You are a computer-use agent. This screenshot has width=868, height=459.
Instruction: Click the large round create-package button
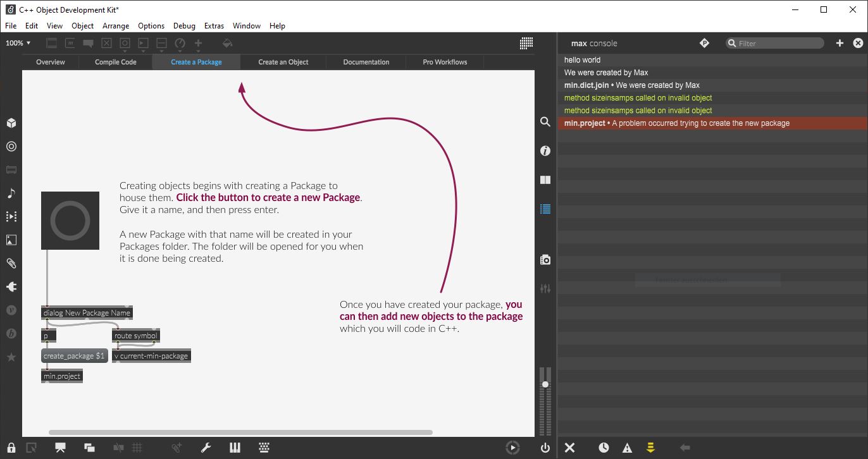click(70, 221)
